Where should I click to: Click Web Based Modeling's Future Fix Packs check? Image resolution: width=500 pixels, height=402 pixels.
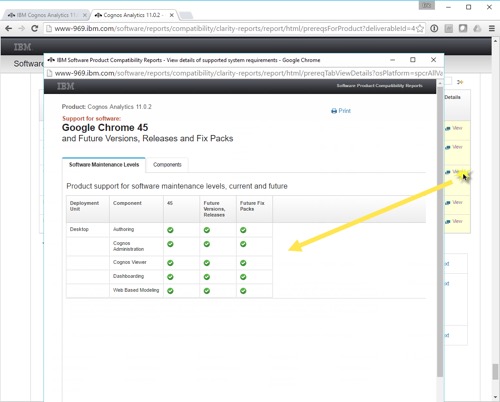point(243,291)
